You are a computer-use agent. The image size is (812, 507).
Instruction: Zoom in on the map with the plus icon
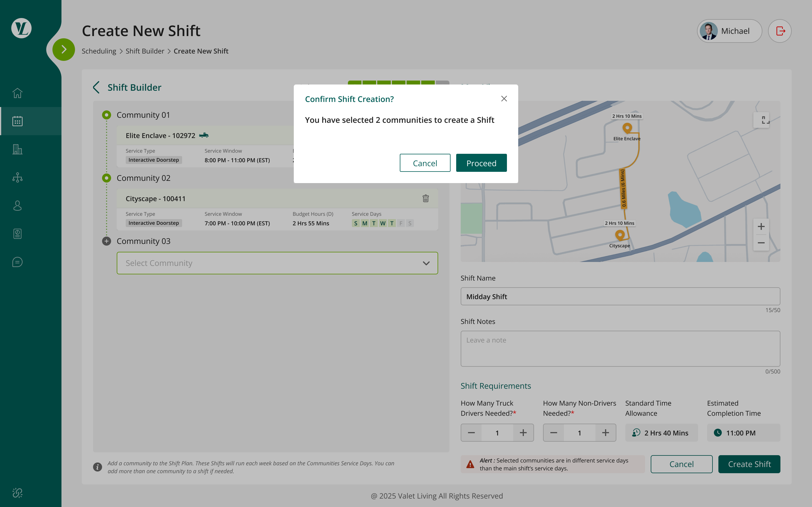point(761,226)
